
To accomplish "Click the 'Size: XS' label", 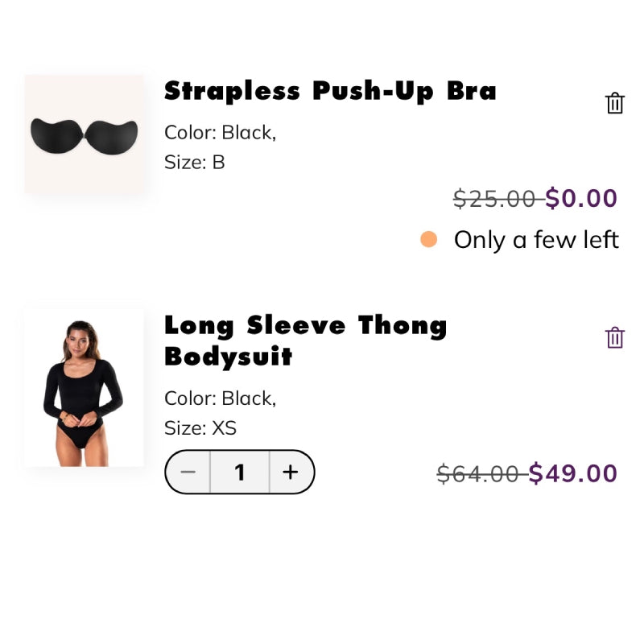I will coord(200,427).
